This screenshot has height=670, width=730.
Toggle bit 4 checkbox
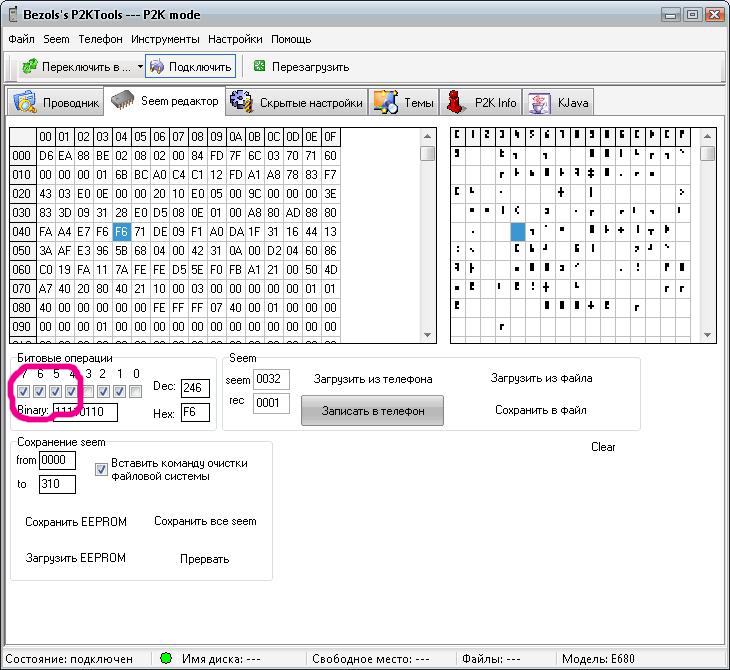[71, 392]
